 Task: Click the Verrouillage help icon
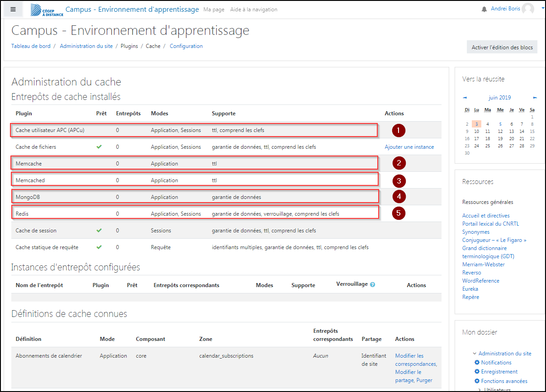tap(373, 285)
